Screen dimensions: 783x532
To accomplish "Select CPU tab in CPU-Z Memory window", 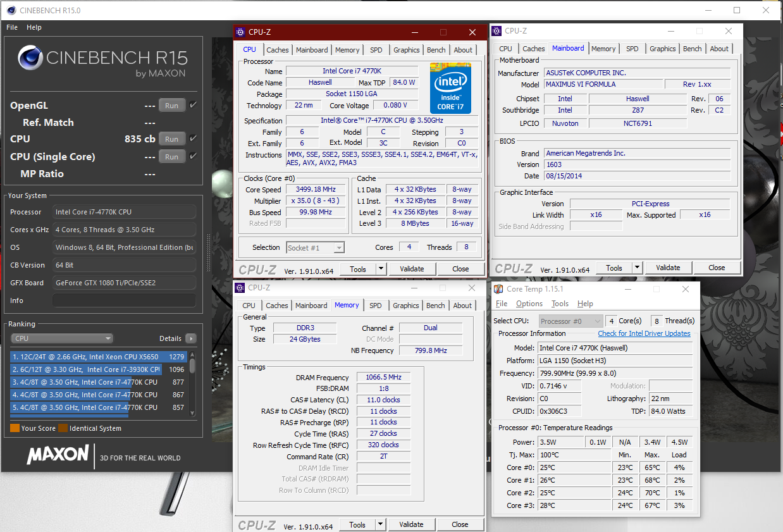I will coord(249,306).
